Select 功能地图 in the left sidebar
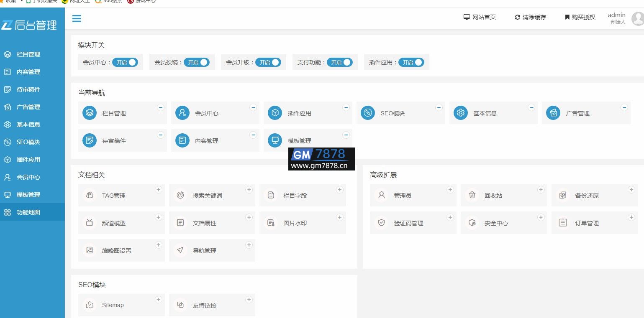Viewport: 644px width, 318px height. pyautogui.click(x=32, y=212)
